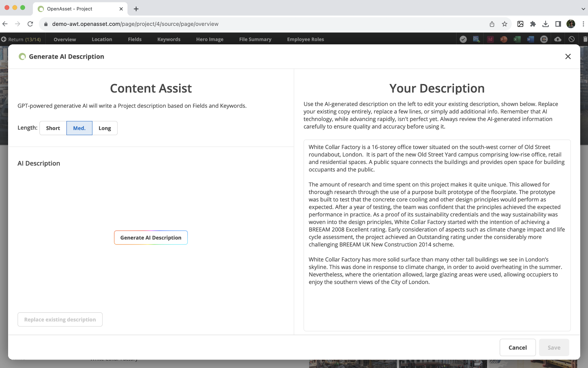Click the block/restrict icon
This screenshot has height=368, width=588.
click(571, 39)
